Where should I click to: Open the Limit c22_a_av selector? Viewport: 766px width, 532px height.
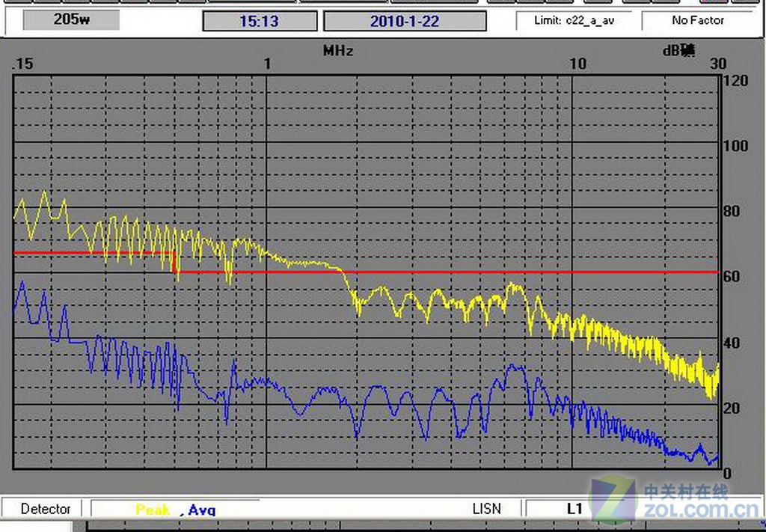pos(574,20)
